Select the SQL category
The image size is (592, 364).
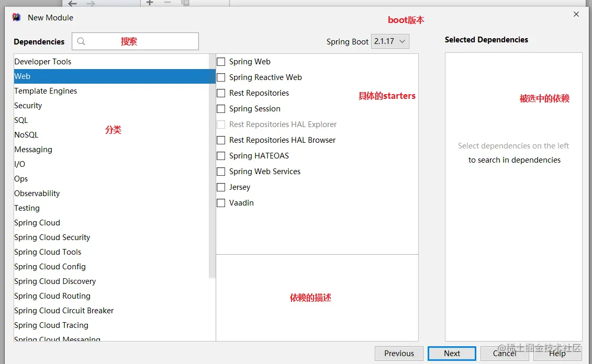[x=111, y=120]
